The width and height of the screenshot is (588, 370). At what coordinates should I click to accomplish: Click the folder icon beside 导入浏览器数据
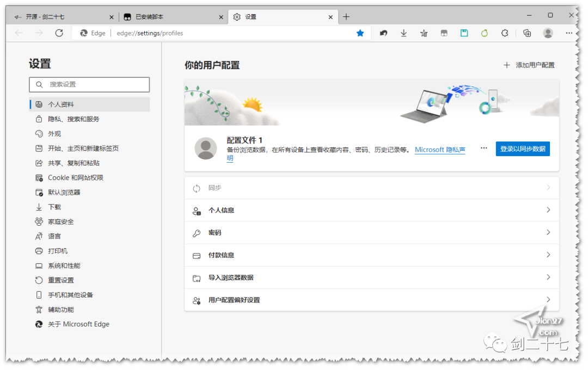tap(197, 278)
